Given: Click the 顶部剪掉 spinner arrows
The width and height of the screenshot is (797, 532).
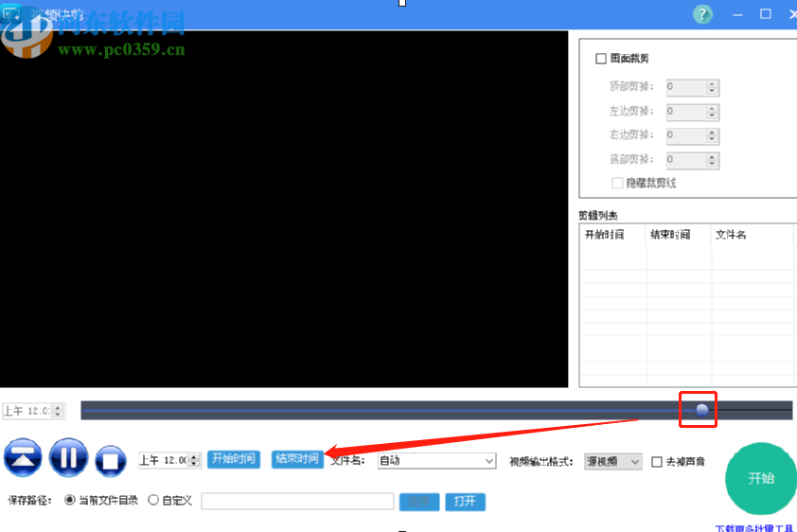Looking at the screenshot, I should coord(712,87).
